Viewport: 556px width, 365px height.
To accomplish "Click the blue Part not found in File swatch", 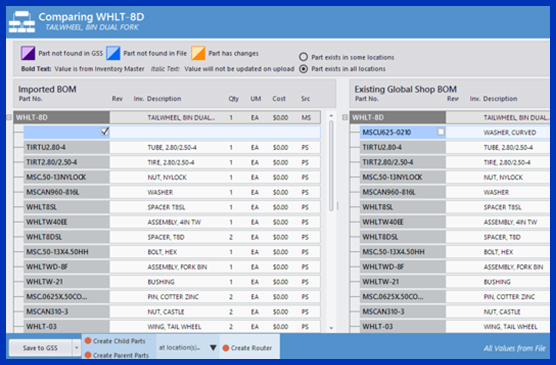I will (x=113, y=53).
